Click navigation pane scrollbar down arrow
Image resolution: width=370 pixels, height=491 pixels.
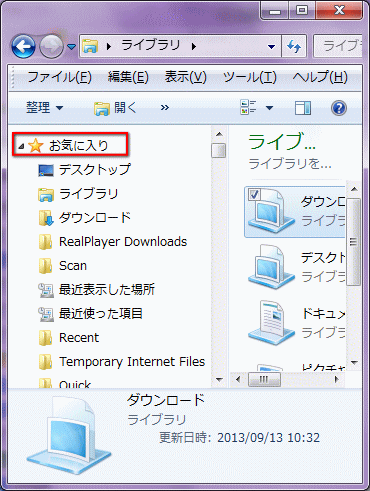point(219,379)
